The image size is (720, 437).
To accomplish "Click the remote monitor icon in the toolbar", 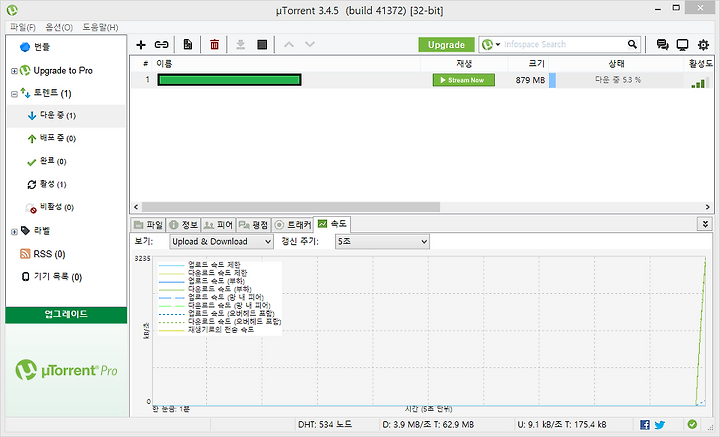I will (x=682, y=45).
